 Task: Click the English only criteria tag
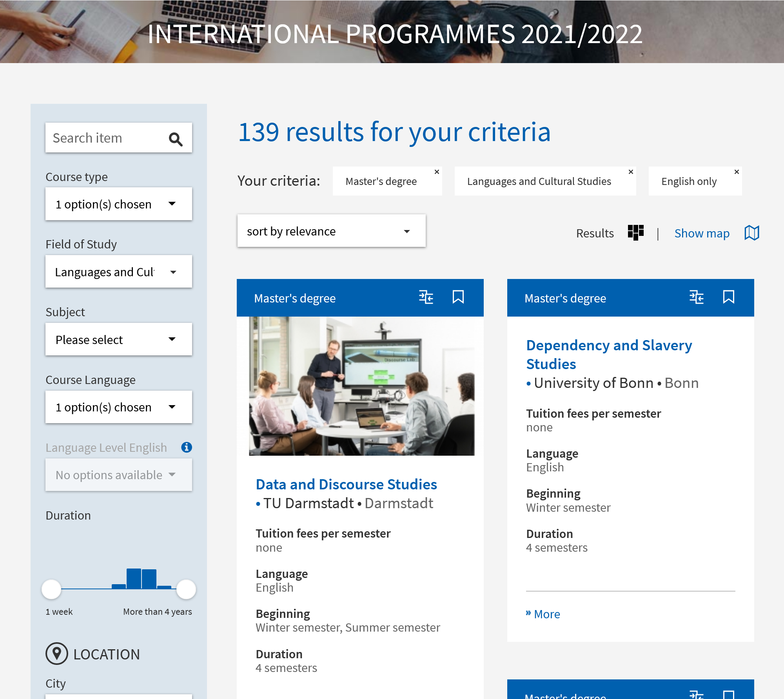pos(695,181)
